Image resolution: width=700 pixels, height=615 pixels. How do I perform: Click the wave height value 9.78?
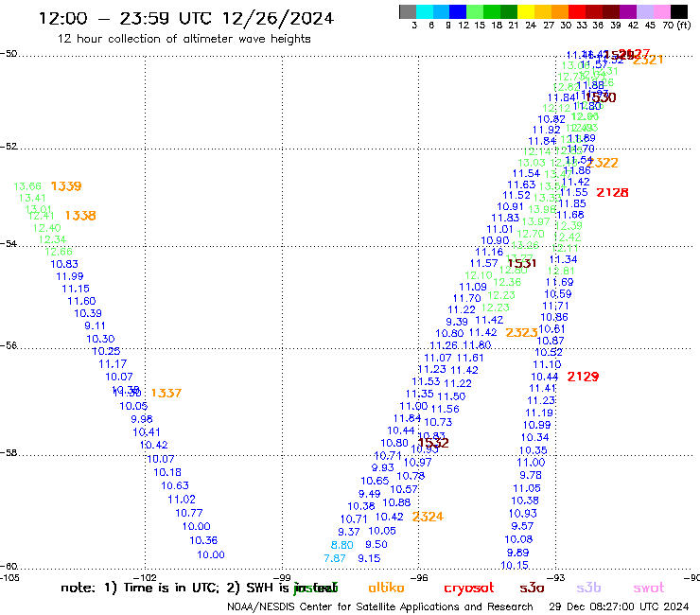coord(531,475)
